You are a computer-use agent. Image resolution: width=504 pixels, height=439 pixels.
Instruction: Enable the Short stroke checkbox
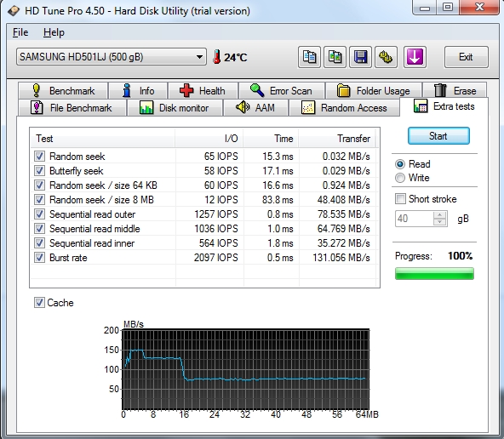click(x=400, y=199)
